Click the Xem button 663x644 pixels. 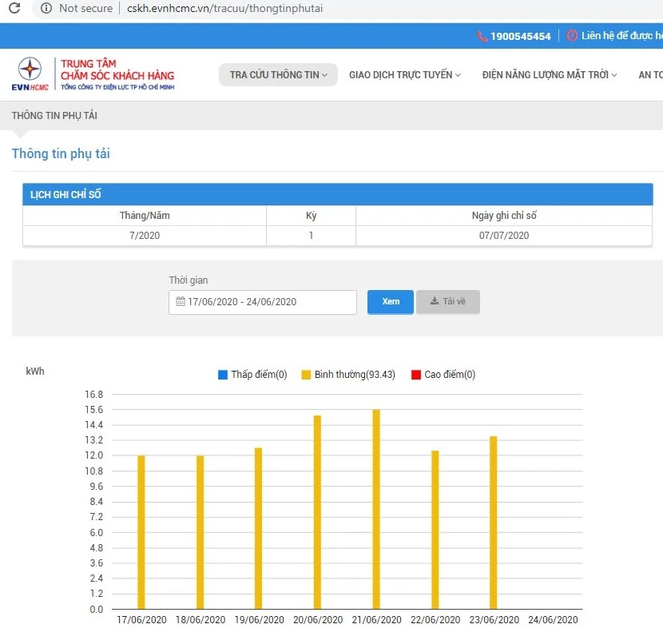(391, 302)
